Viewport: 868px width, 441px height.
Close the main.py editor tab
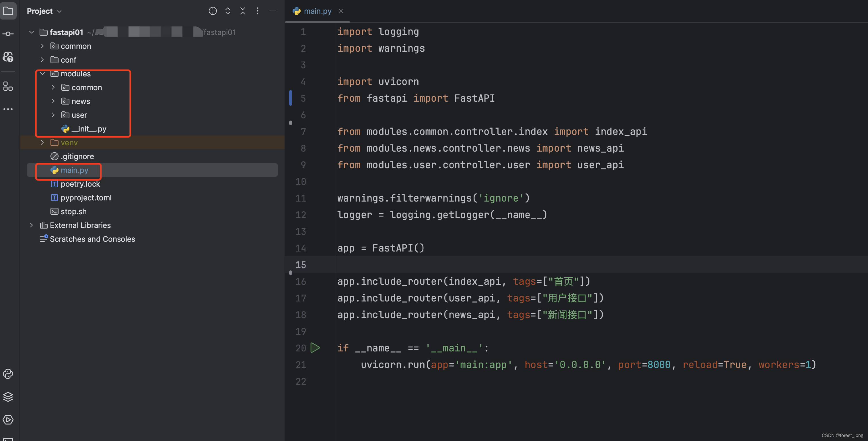[x=341, y=11]
